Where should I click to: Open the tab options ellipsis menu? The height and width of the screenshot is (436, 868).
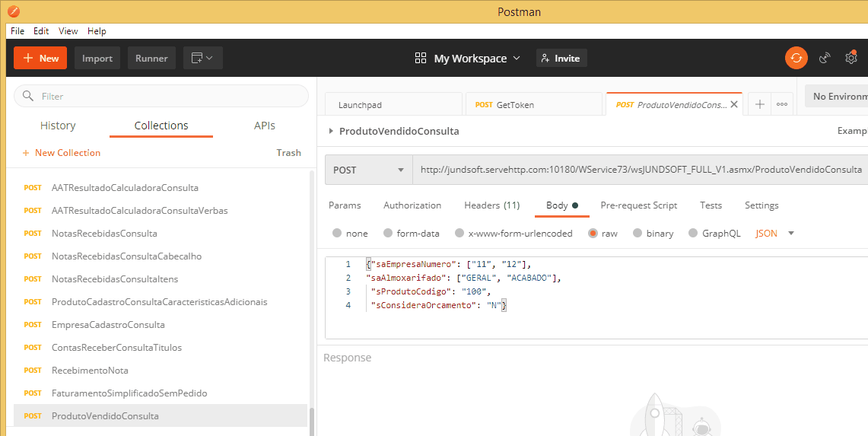tap(781, 105)
